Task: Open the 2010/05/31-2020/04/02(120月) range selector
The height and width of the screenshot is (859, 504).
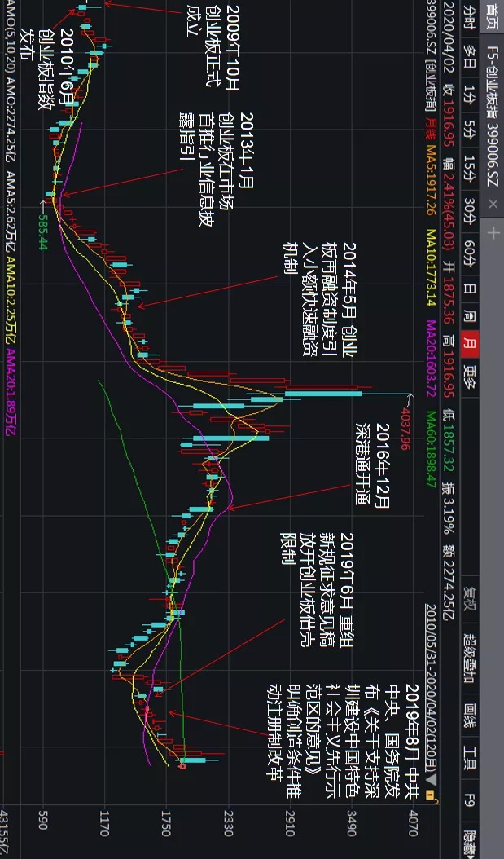Action: click(x=431, y=688)
